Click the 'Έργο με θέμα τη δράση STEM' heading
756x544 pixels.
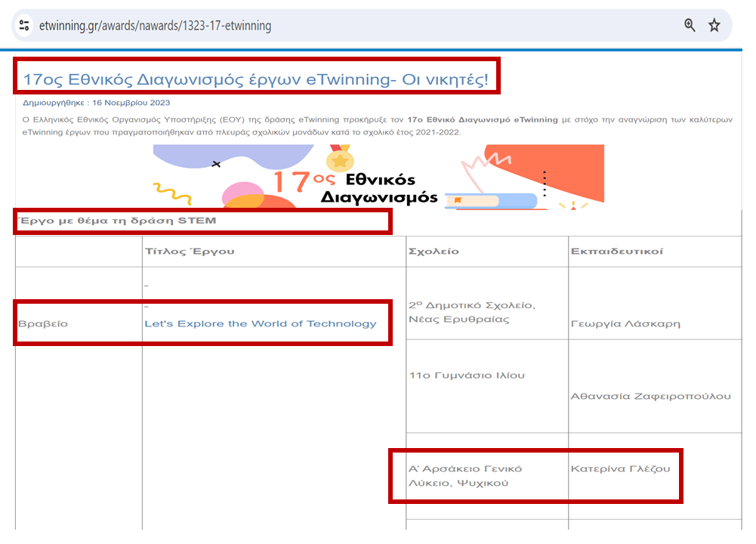117,221
